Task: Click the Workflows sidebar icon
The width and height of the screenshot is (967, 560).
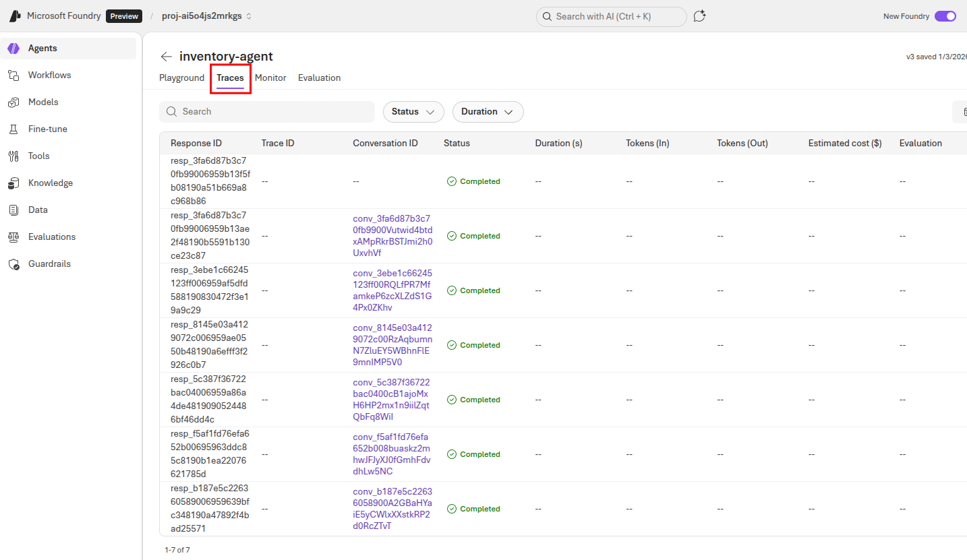Action: pos(13,75)
